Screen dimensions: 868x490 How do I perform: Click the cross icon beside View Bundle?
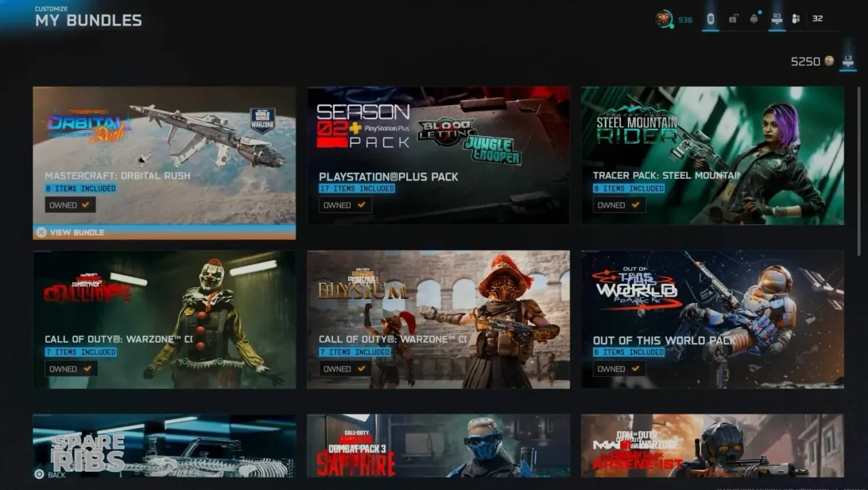41,232
